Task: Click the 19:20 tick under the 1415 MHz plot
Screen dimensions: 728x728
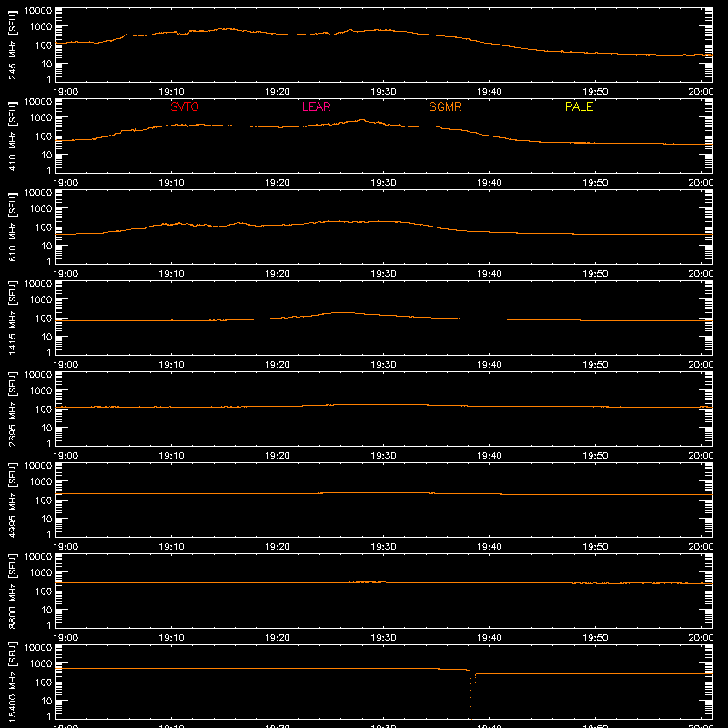Action: coord(278,365)
